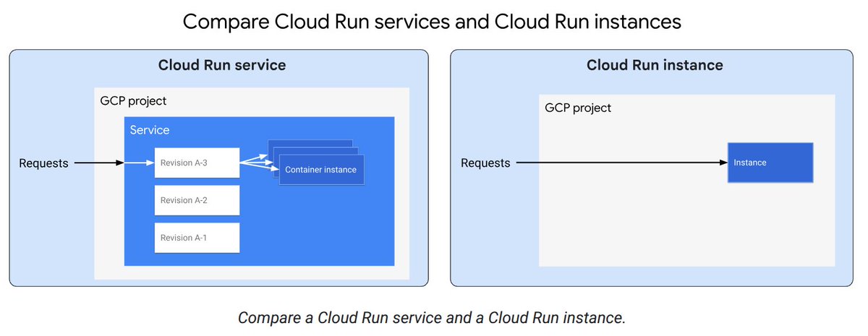Viewport: 868px width, 336px height.
Task: Click 'GCP project' label in Cloud Run service panel
Action: click(x=133, y=101)
